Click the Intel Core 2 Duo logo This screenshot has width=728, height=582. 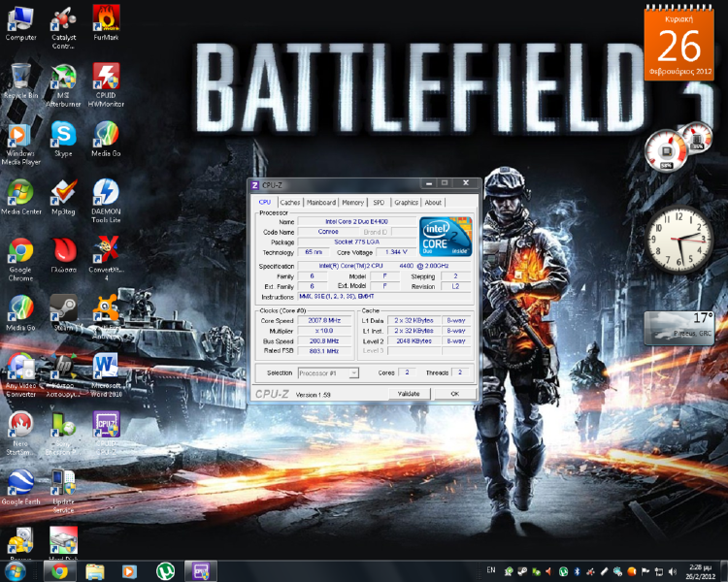(x=446, y=237)
